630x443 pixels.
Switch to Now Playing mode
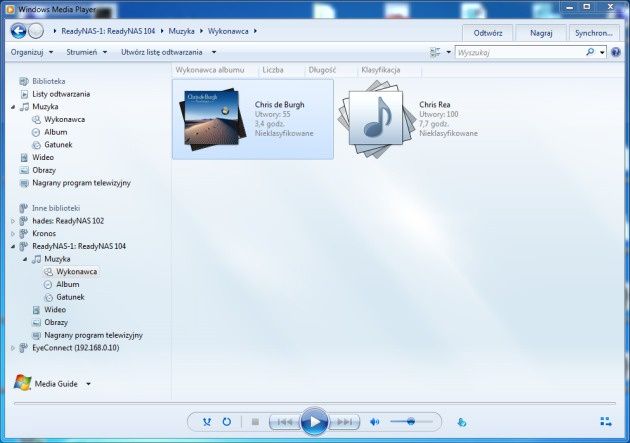tap(605, 421)
